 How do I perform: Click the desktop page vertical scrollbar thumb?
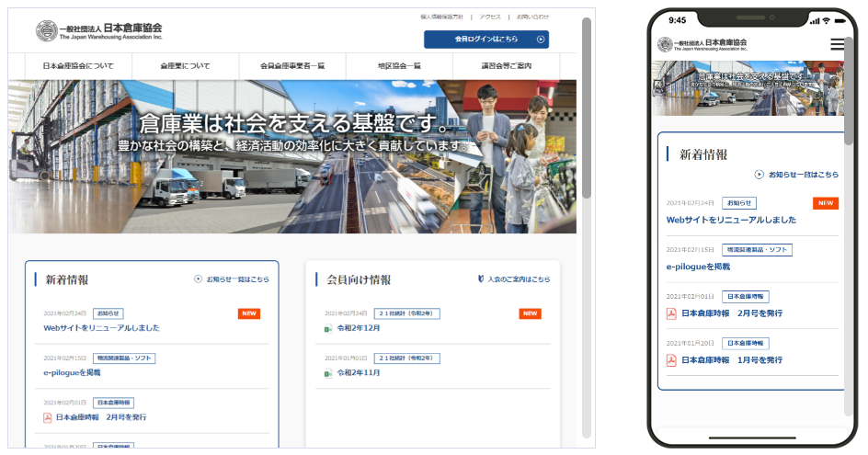coord(587,108)
